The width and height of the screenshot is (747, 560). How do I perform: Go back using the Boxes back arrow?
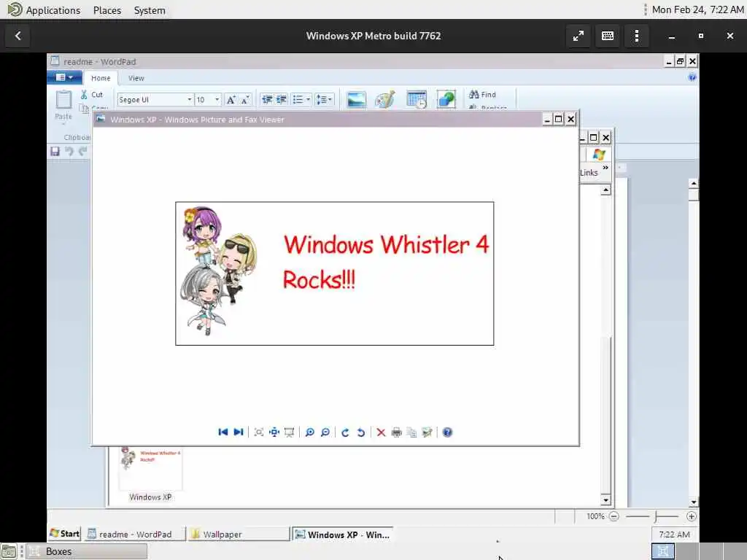pos(18,36)
